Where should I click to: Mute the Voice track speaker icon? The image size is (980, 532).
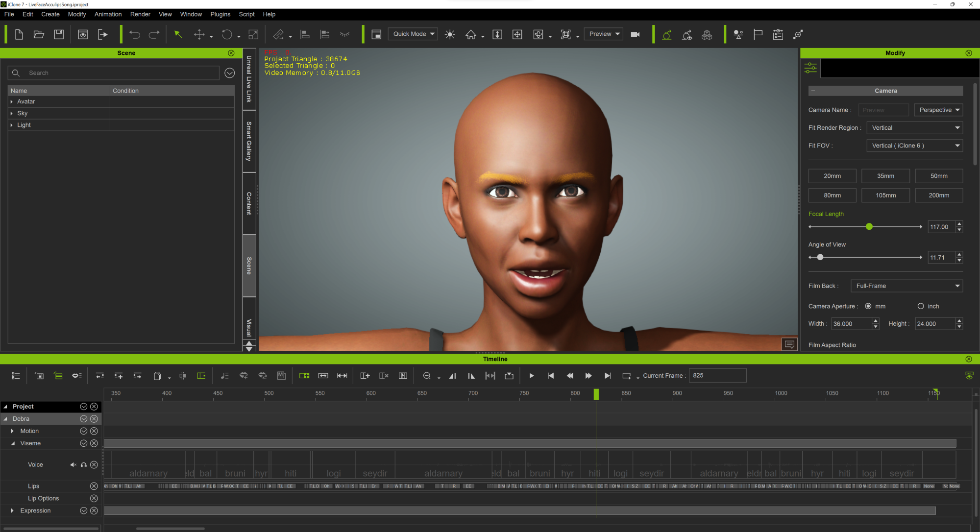[x=73, y=465]
